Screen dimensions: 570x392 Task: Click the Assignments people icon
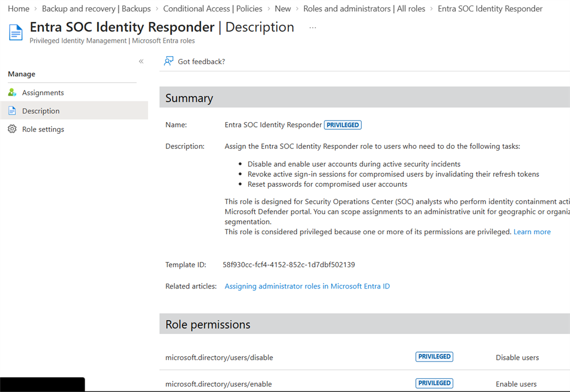(x=12, y=92)
